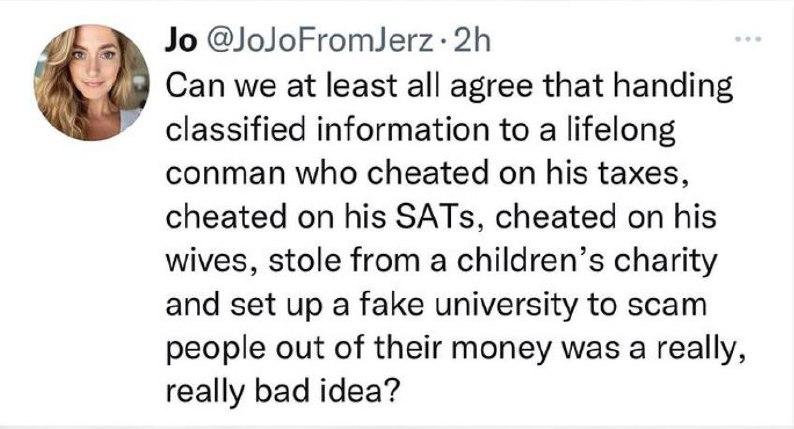Visit the @JoJoFromJerz handle
Viewport: 794px width, 429px height.
click(317, 42)
